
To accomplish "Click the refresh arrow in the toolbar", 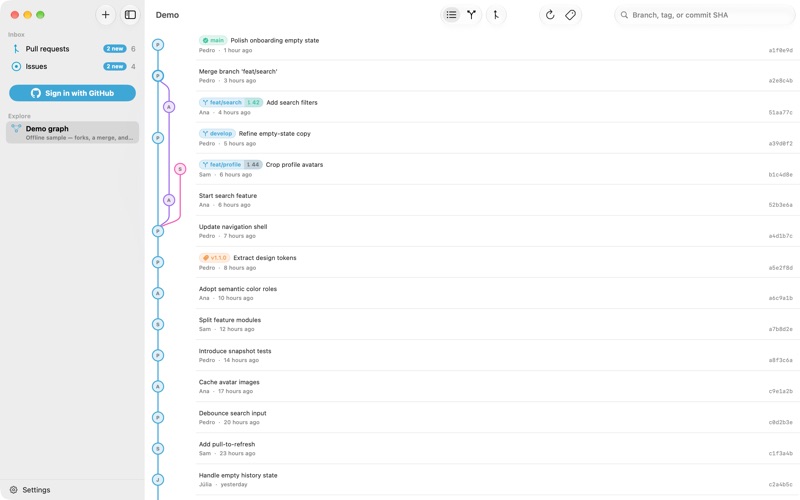I will [550, 15].
